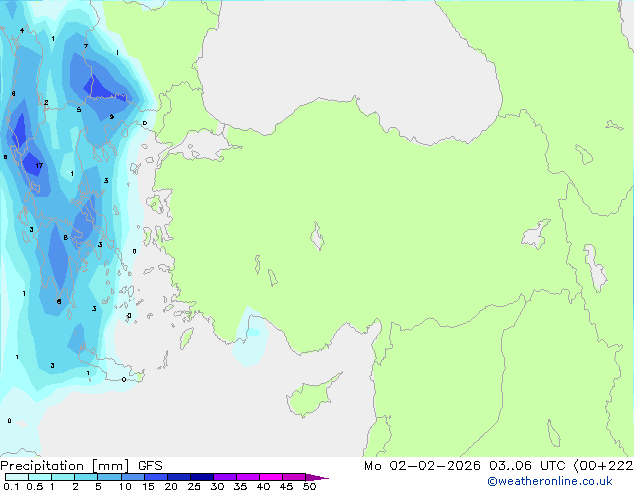Click the '35' legend scale label
This screenshot has width=634, height=490.
[240, 486]
